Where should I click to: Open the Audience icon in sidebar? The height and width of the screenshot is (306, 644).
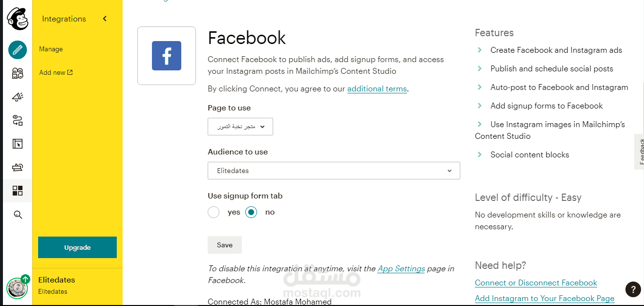(18, 74)
